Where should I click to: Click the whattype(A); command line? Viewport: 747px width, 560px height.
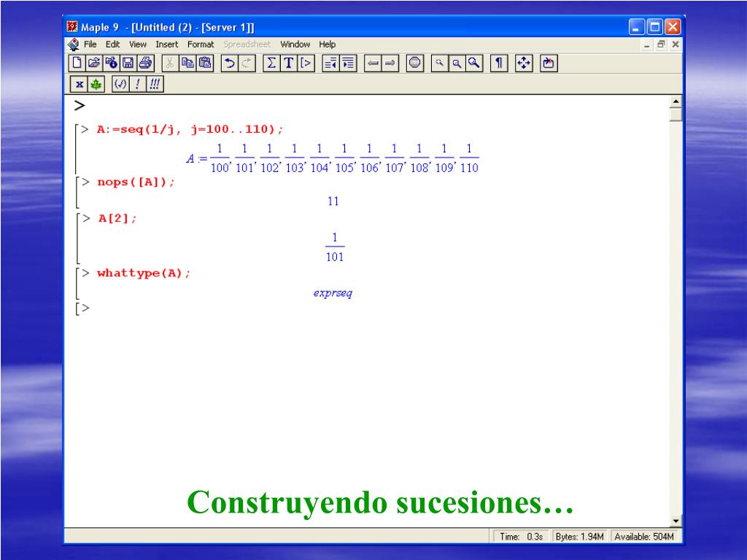point(144,273)
